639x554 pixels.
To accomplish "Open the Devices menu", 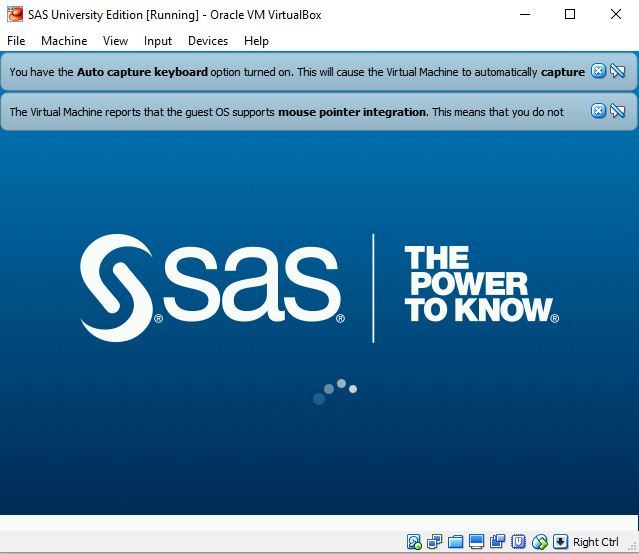I will (208, 41).
